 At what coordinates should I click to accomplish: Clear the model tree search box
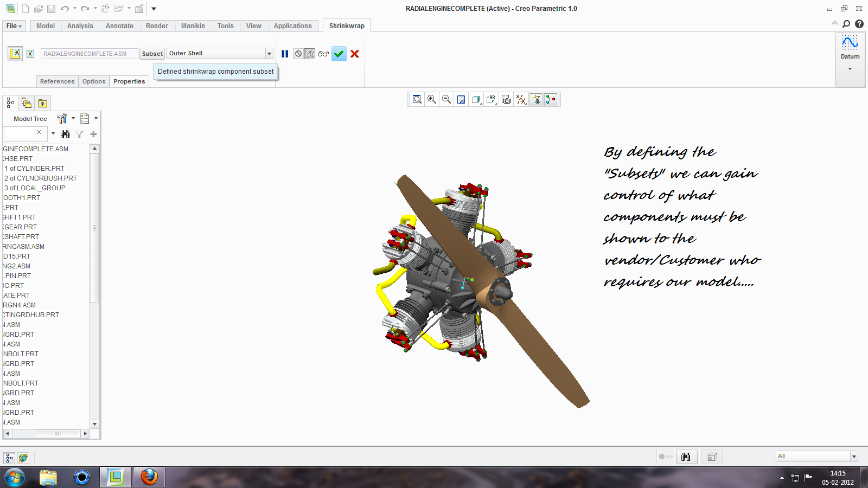tap(39, 132)
